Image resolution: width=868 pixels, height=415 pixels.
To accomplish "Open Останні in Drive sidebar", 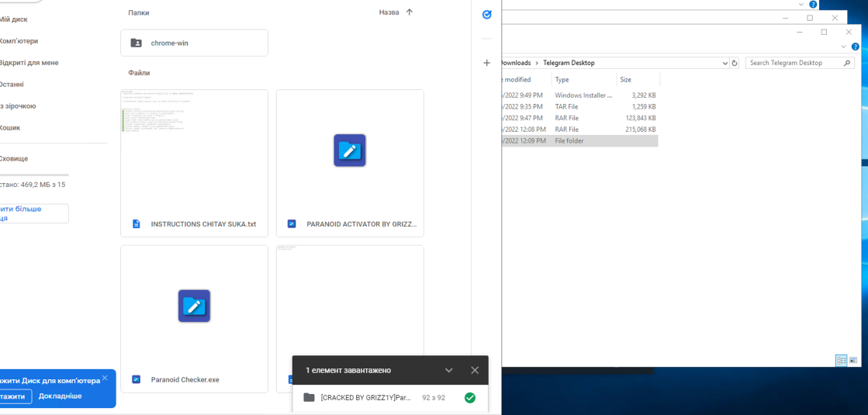I will pyautogui.click(x=11, y=84).
